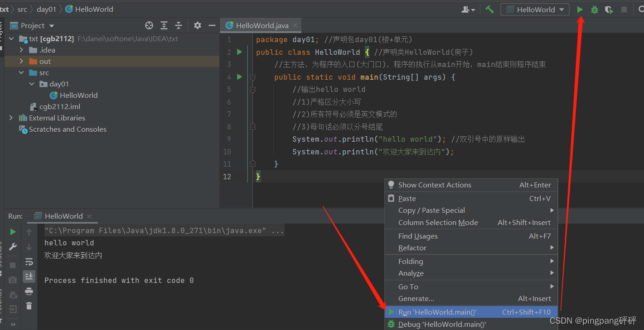Click up arrow in Run console toolbar
The image size is (644, 330).
tap(29, 232)
